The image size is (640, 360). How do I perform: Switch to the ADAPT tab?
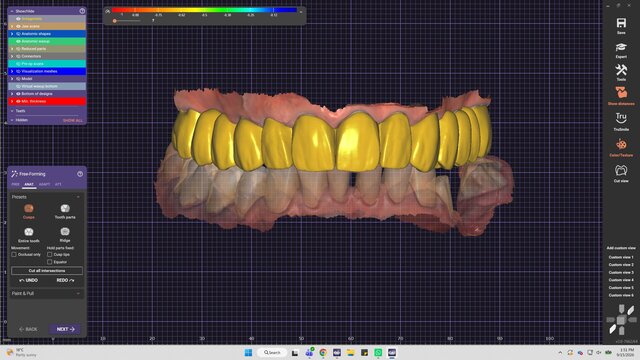(x=44, y=184)
